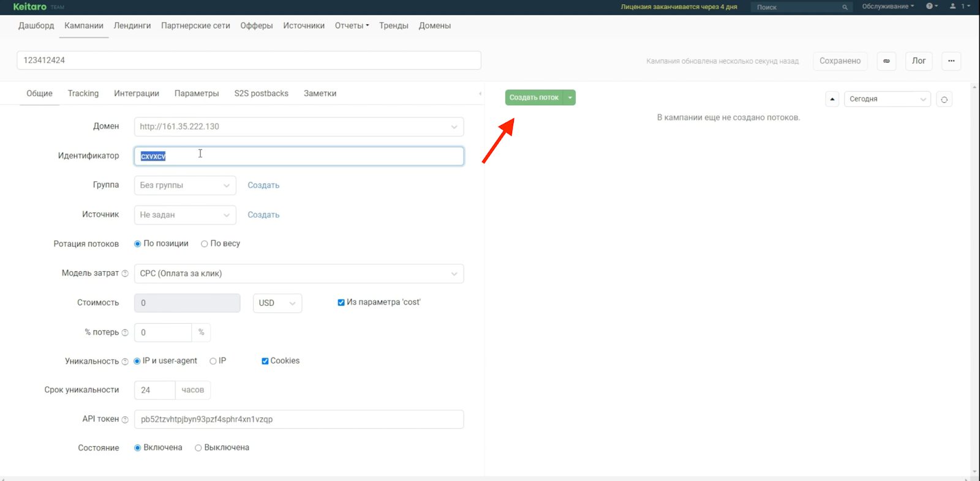
Task: Open the USD currency dropdown
Action: tap(277, 303)
